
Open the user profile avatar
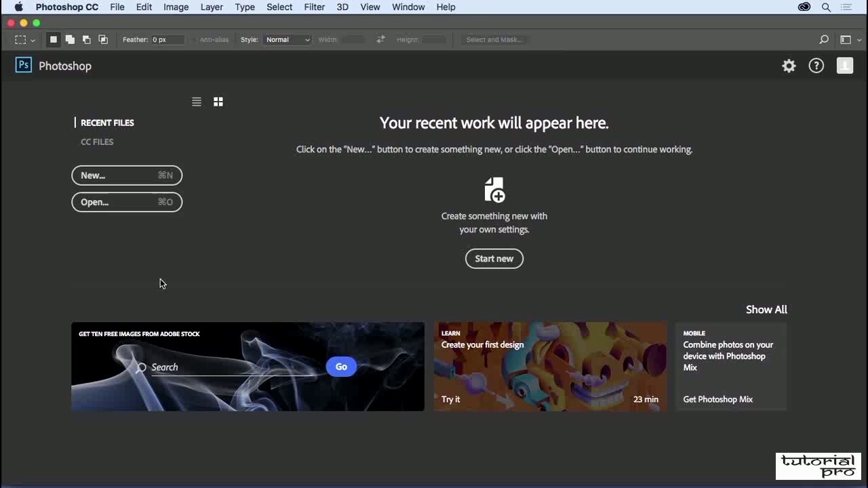coord(845,66)
